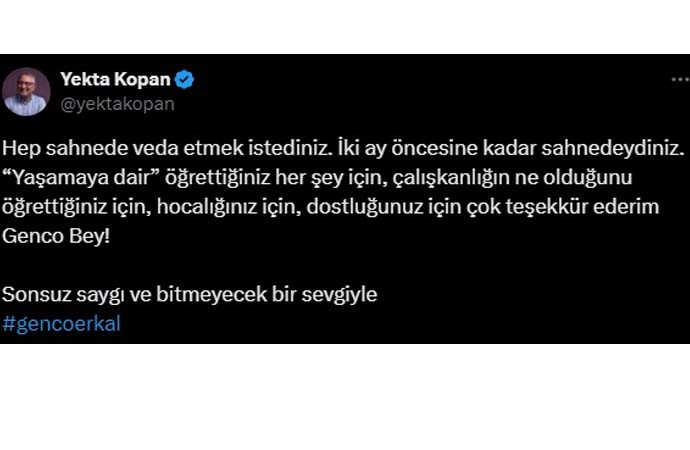The image size is (690, 450).
Task: Open the three-dot more options menu
Action: (678, 78)
